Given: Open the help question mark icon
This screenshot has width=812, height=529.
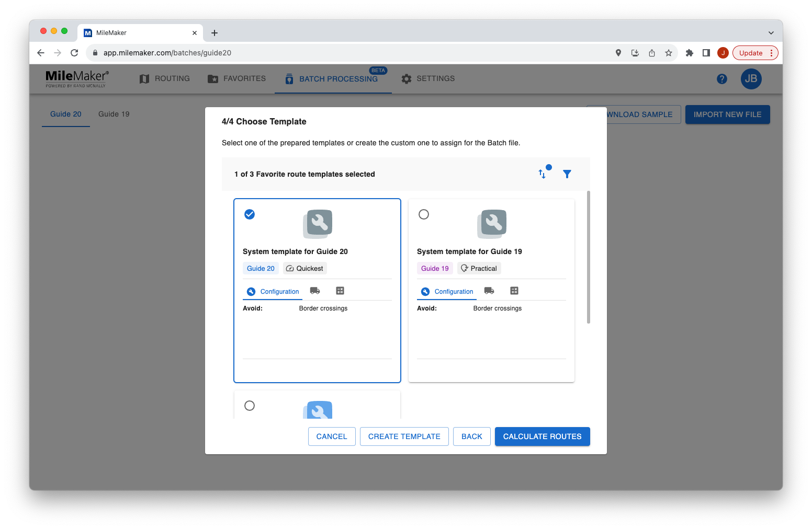Looking at the screenshot, I should coord(722,79).
